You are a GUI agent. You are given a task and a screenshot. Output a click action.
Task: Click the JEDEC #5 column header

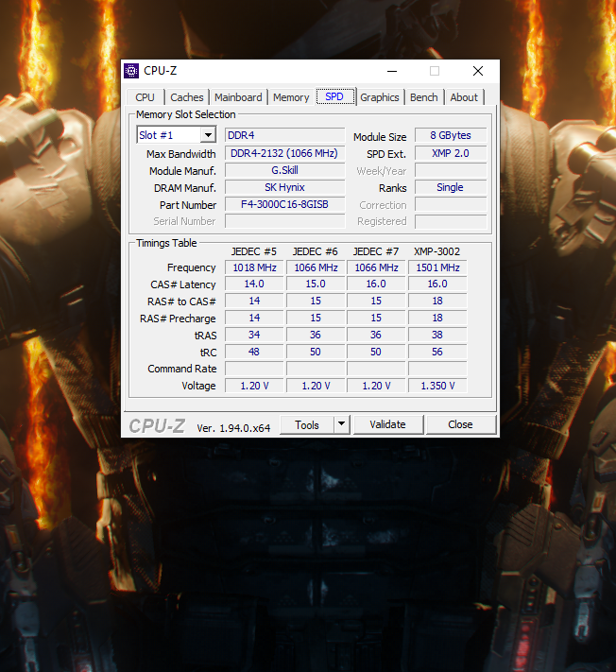(254, 251)
